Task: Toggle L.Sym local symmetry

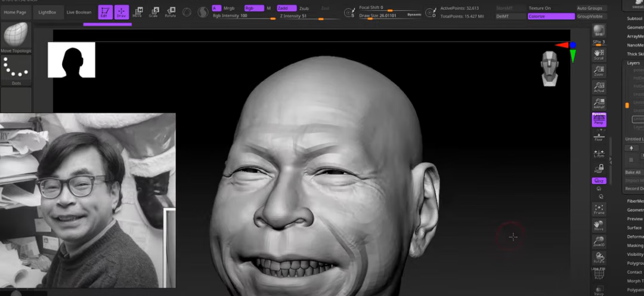Action: [599, 153]
